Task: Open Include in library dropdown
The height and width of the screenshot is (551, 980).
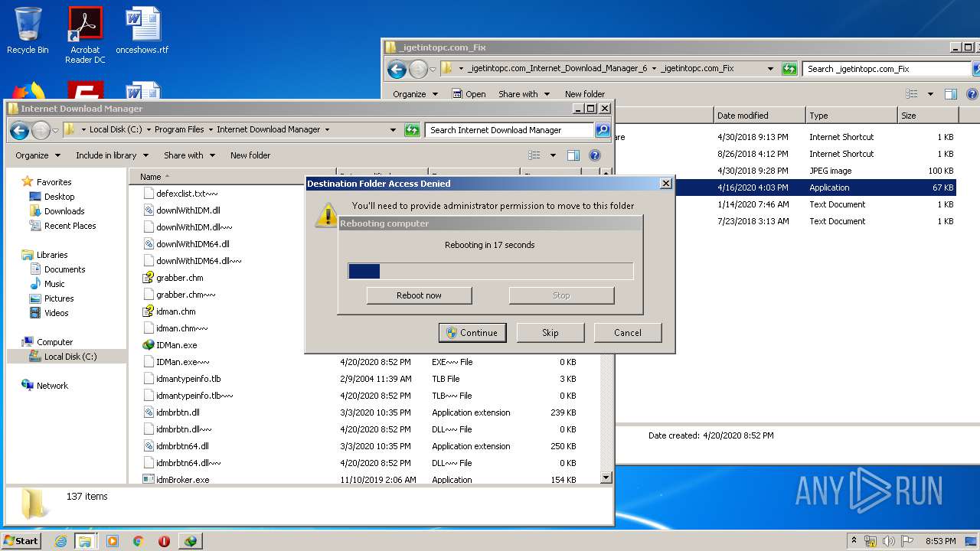Action: [111, 155]
